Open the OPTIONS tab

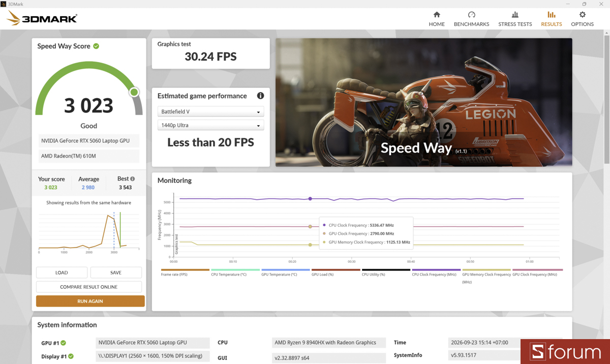582,19
